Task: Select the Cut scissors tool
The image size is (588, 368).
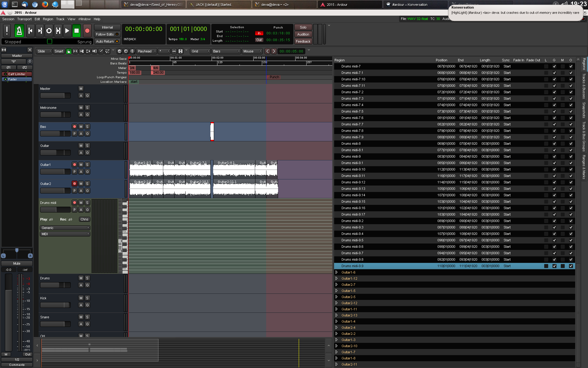Action: click(81, 51)
